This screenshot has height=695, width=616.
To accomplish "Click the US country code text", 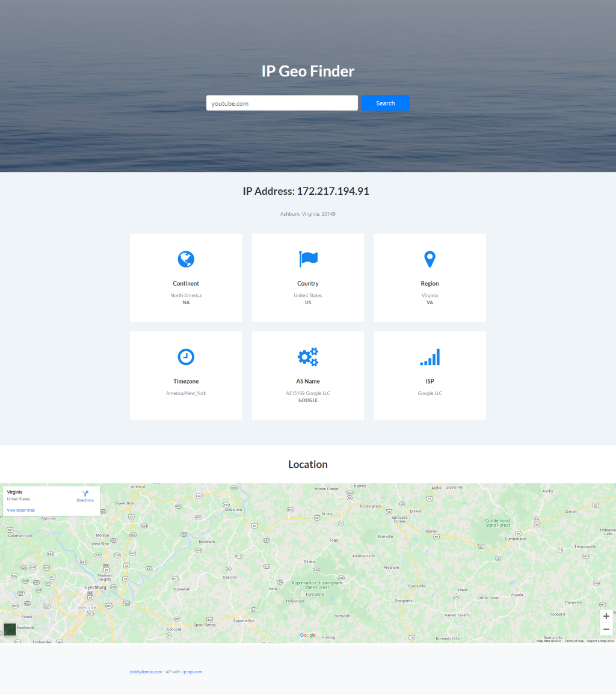I will (x=308, y=303).
